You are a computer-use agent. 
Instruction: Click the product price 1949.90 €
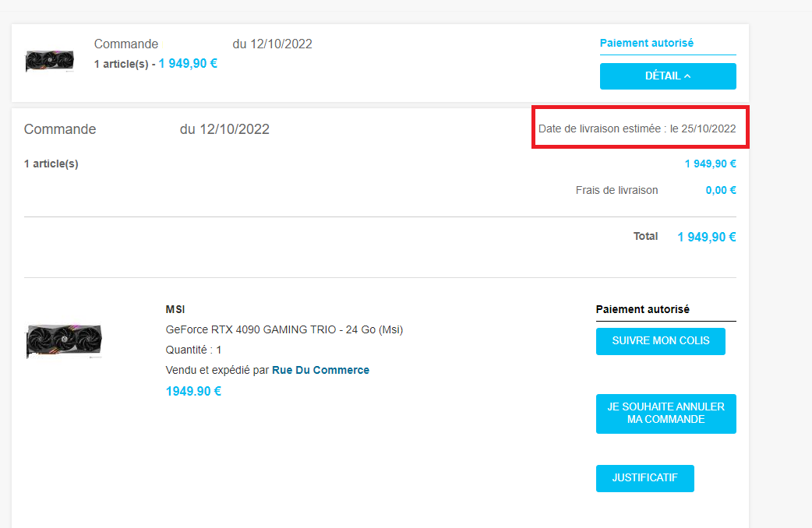pos(193,391)
